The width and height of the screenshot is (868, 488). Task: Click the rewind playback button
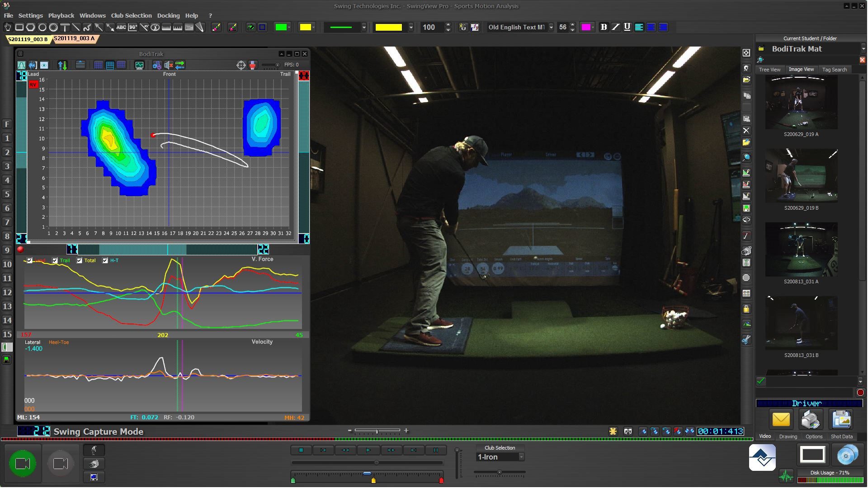click(x=345, y=450)
